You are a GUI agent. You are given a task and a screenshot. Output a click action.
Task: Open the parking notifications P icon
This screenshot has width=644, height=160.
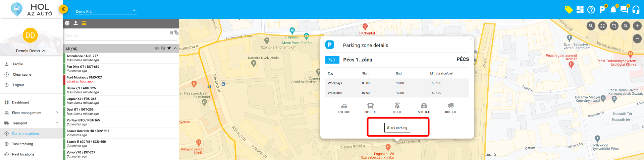[x=602, y=10]
